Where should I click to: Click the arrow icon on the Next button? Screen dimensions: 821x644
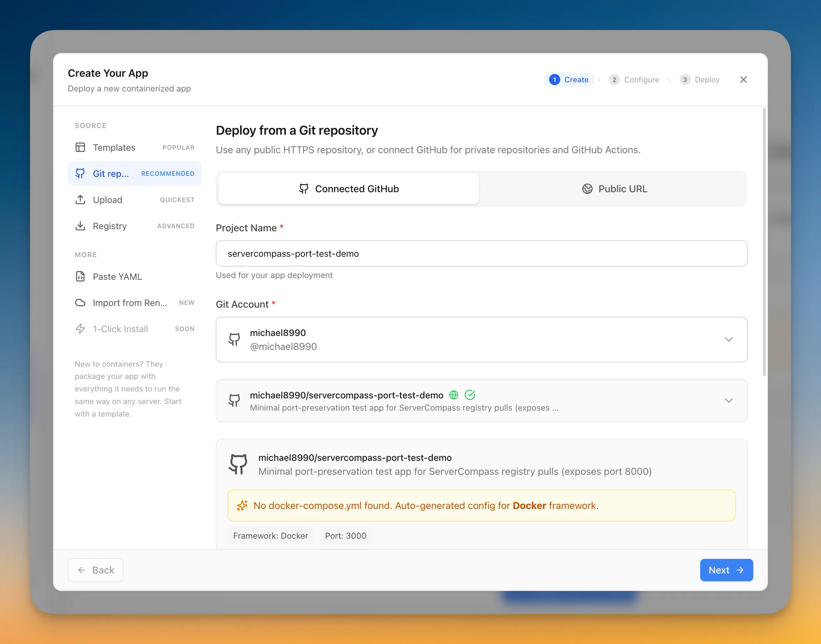[x=740, y=570]
